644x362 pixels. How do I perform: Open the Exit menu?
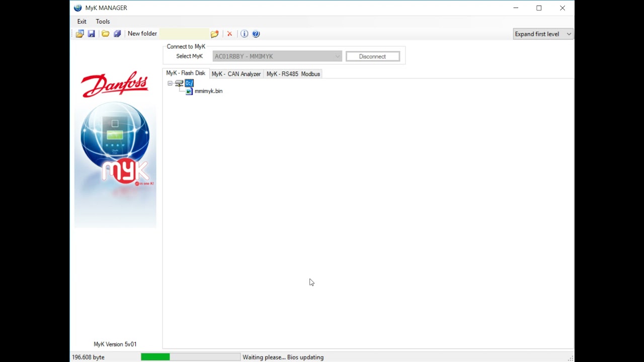82,22
